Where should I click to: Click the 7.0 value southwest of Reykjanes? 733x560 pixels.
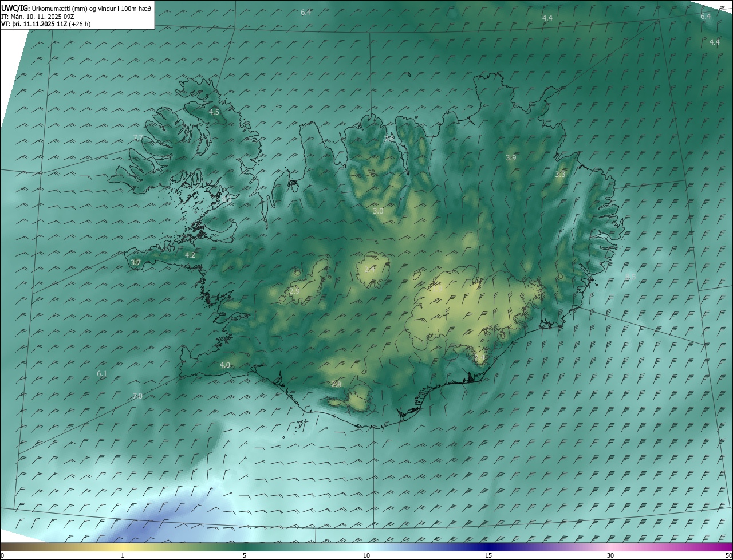[x=137, y=396]
